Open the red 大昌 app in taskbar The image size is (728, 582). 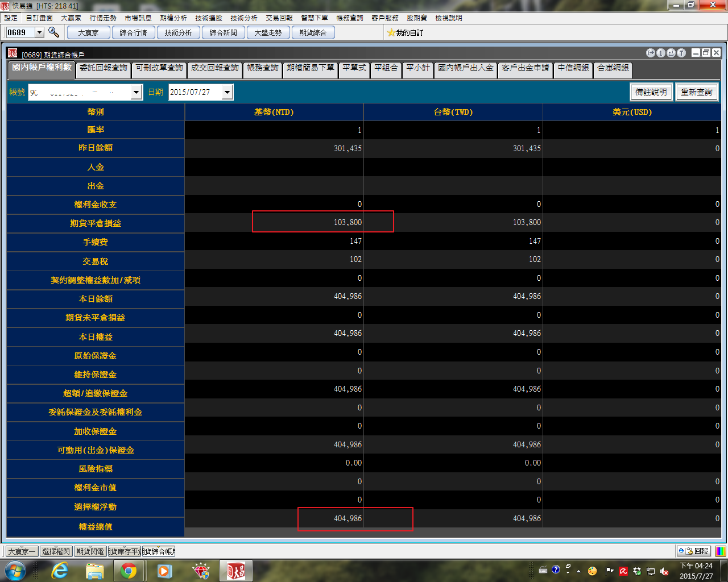tap(235, 571)
